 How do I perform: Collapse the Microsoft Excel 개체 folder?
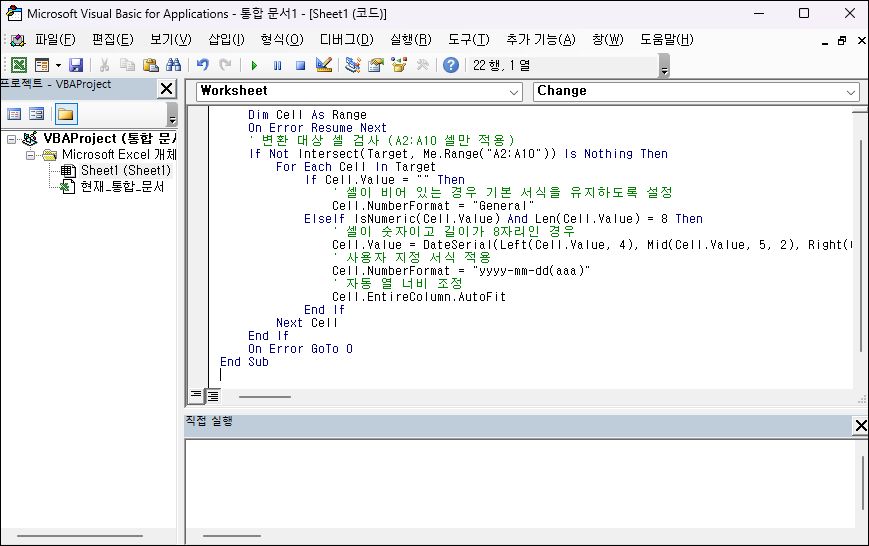pyautogui.click(x=30, y=155)
